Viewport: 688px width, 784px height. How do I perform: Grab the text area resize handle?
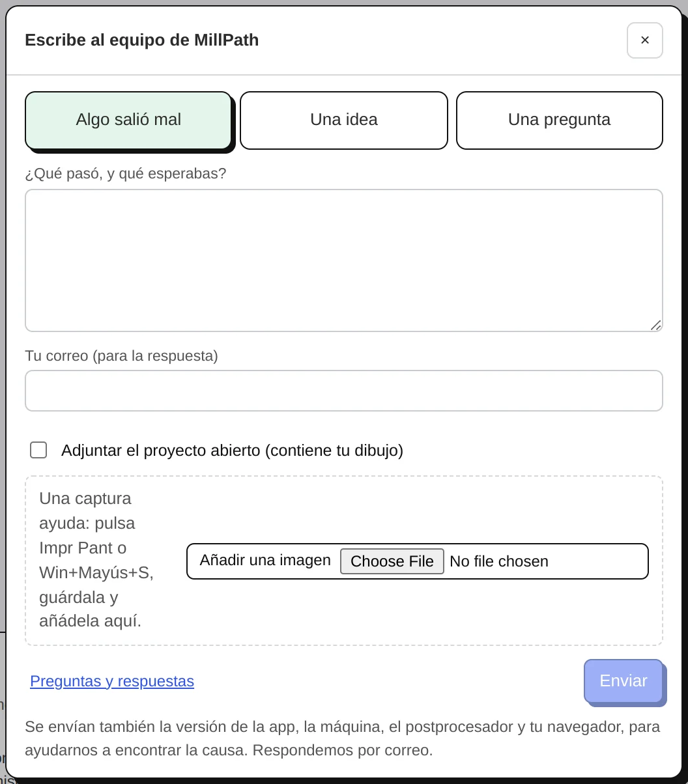(655, 325)
